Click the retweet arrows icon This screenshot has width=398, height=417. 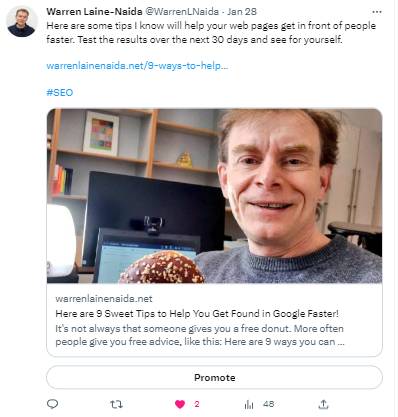[x=116, y=404]
